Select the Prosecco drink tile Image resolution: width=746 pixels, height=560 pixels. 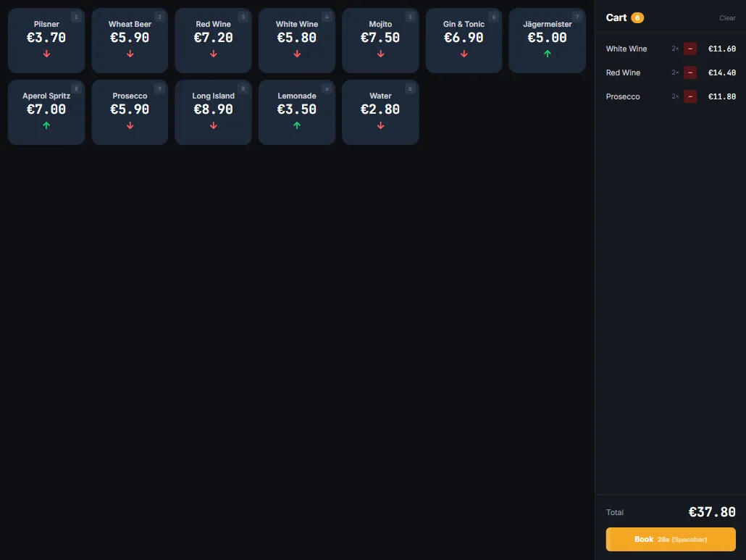coord(130,112)
